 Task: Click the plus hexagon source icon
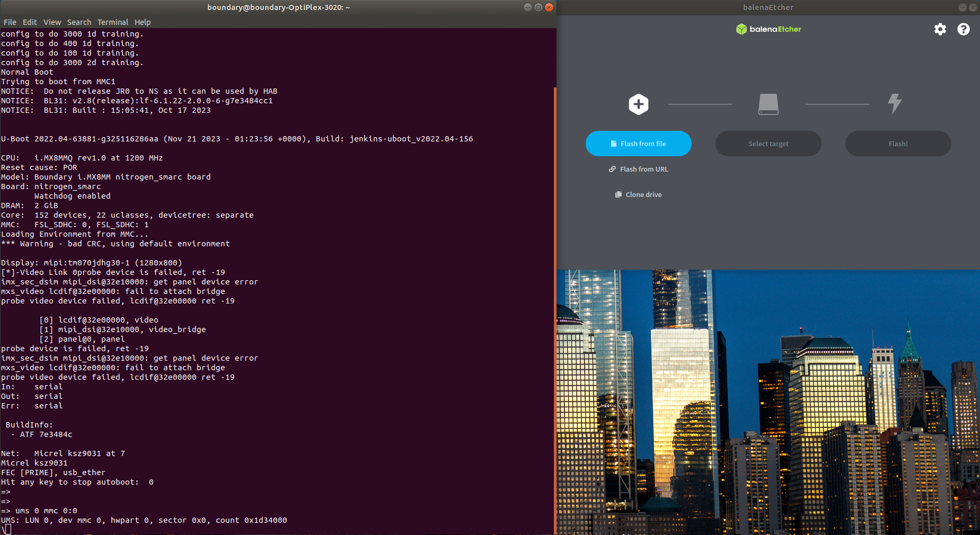click(x=638, y=104)
